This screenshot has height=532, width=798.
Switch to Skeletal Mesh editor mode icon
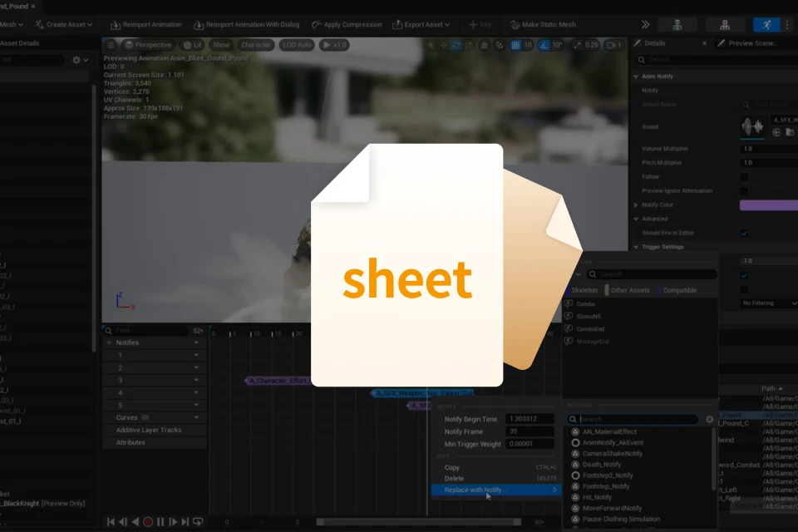(725, 24)
